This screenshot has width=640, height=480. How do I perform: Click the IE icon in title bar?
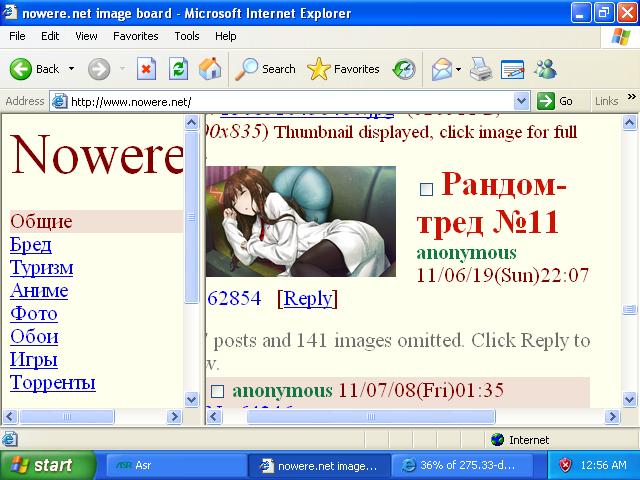pyautogui.click(x=9, y=12)
